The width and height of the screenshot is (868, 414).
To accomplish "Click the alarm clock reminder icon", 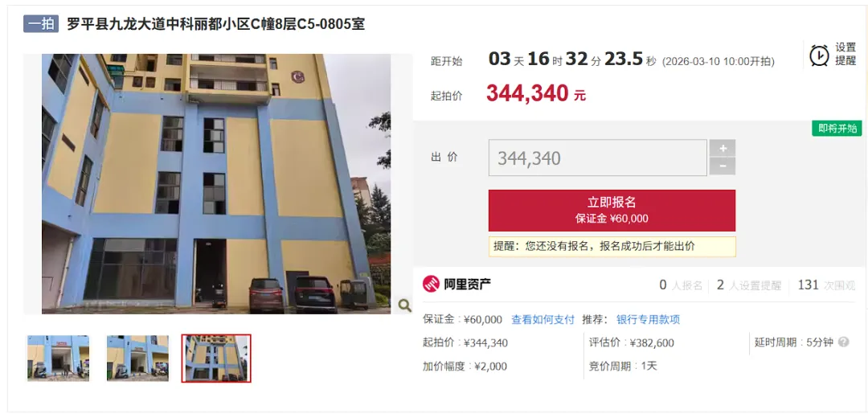I will (819, 55).
